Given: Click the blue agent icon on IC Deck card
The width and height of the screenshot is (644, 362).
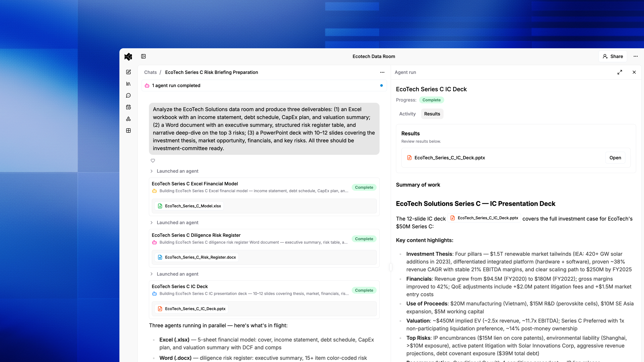Looking at the screenshot, I should pyautogui.click(x=154, y=294).
